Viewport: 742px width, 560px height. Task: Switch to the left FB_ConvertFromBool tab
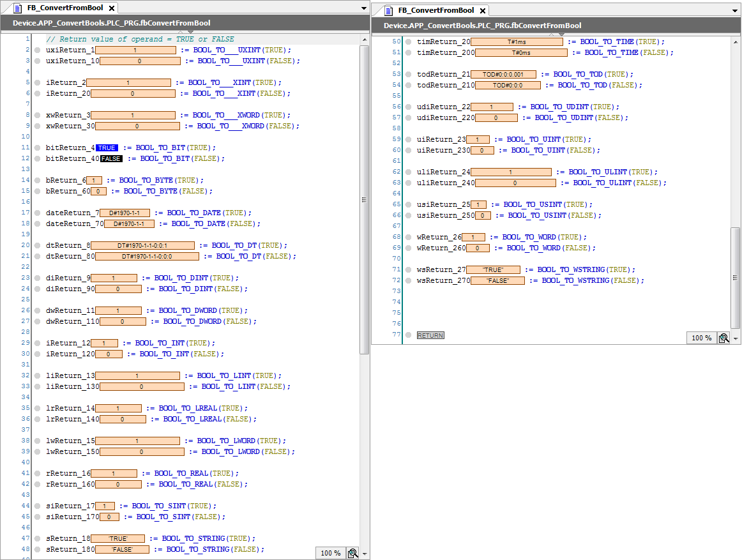coord(64,8)
